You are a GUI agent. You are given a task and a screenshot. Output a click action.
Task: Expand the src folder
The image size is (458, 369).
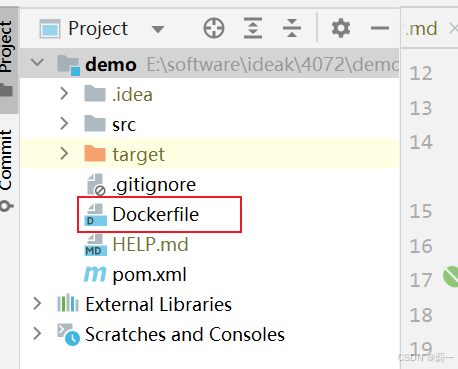point(64,124)
